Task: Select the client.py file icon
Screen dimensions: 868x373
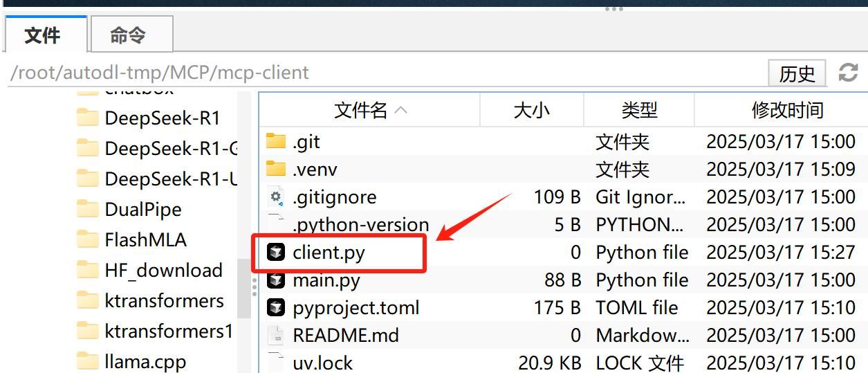Action: click(276, 252)
